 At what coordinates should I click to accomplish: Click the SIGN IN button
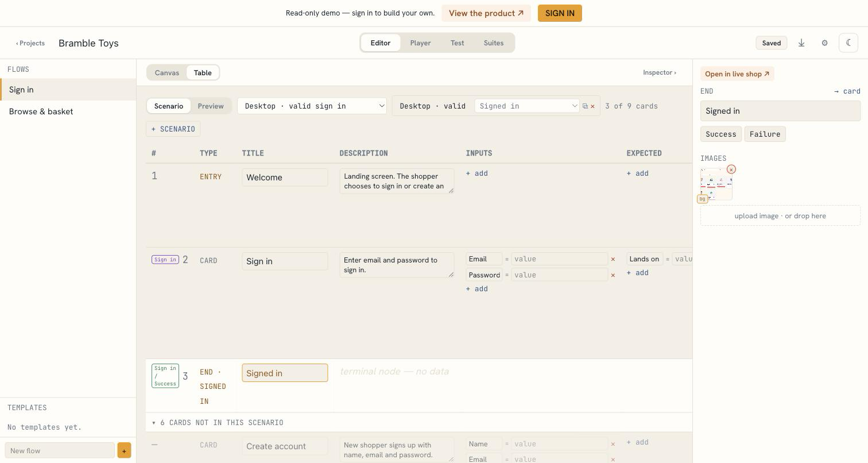pos(560,13)
